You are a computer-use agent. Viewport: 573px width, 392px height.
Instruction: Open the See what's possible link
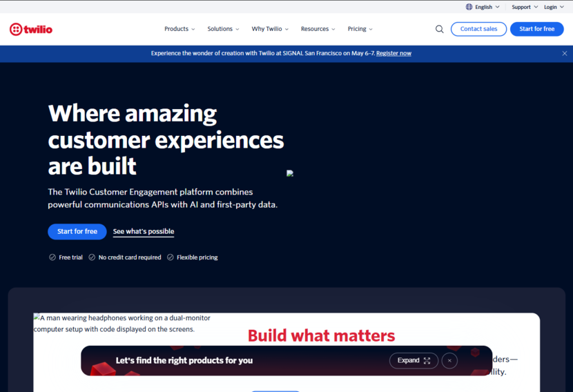click(x=144, y=232)
